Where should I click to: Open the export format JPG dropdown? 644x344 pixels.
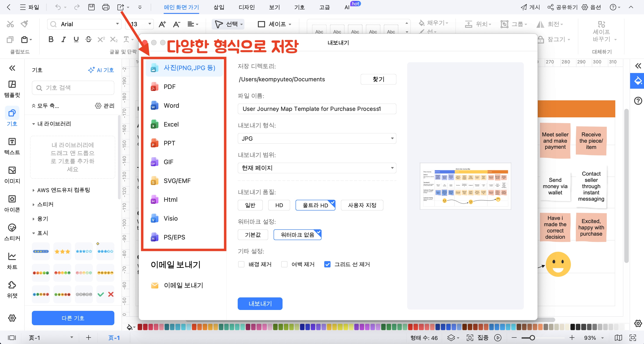tap(317, 138)
